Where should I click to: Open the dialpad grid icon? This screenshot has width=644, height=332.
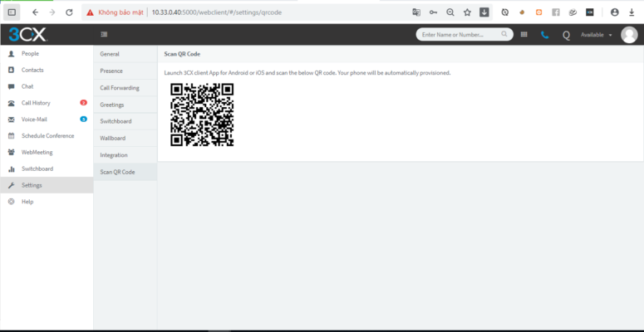(524, 35)
